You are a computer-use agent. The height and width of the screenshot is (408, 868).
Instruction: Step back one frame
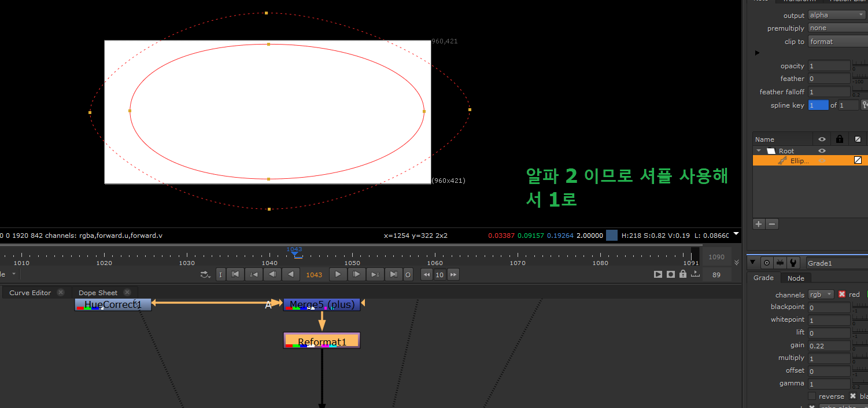272,274
